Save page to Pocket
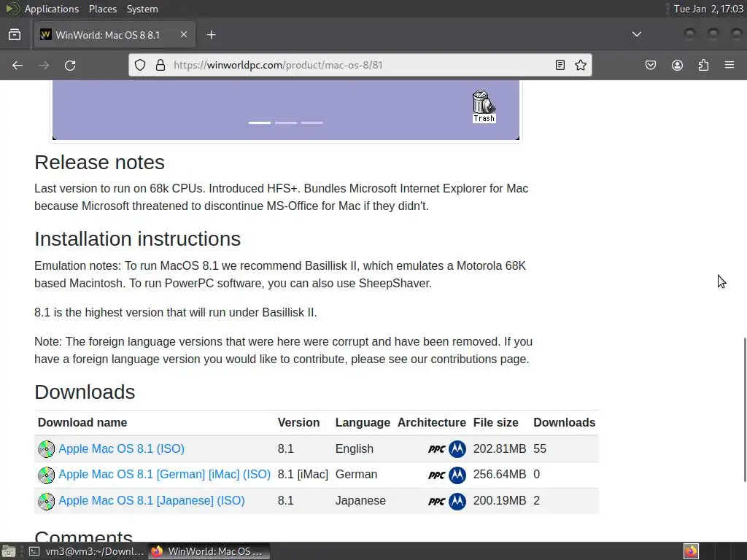The height and width of the screenshot is (560, 747). click(x=650, y=65)
